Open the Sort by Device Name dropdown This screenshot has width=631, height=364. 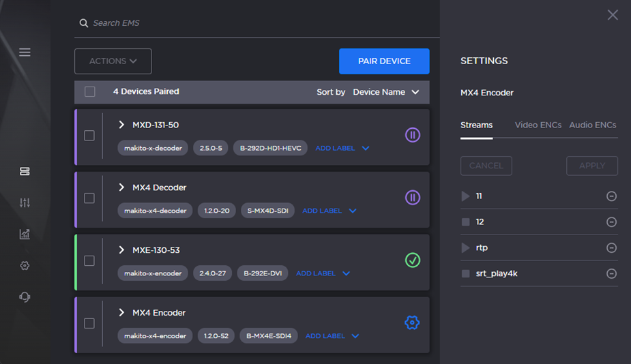[386, 92]
